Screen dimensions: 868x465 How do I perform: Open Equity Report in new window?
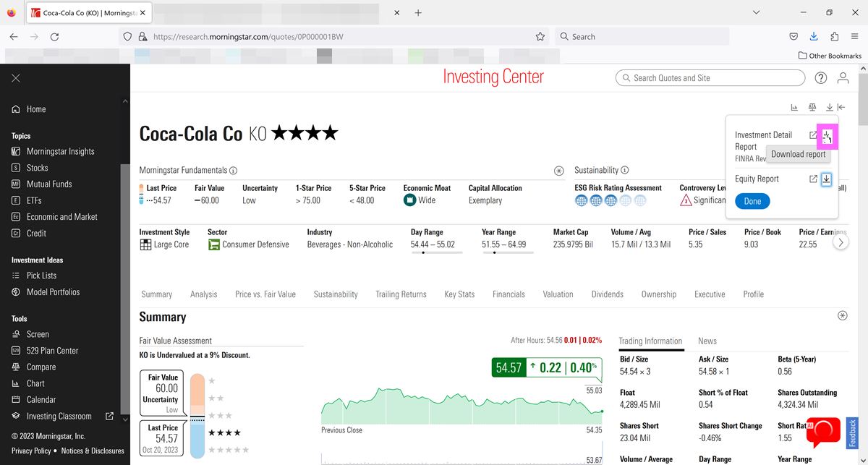tap(813, 179)
